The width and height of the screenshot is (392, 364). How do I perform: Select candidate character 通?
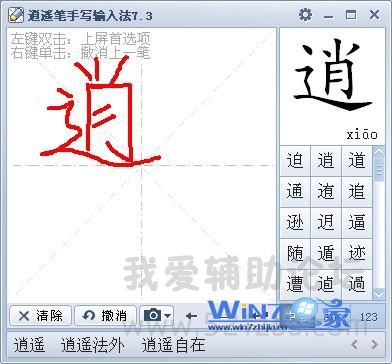[295, 192]
